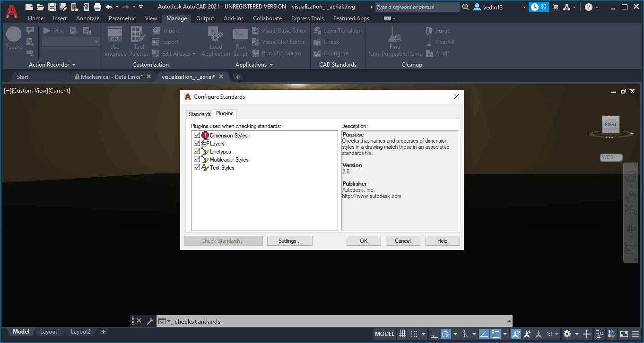Toggle snap mode dotted grid in status bar
Image resolution: width=644 pixels, height=343 pixels.
point(414,334)
